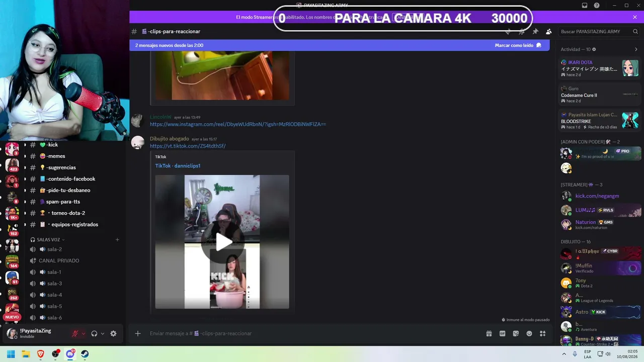Select the spam-para-tts channel

75,202
